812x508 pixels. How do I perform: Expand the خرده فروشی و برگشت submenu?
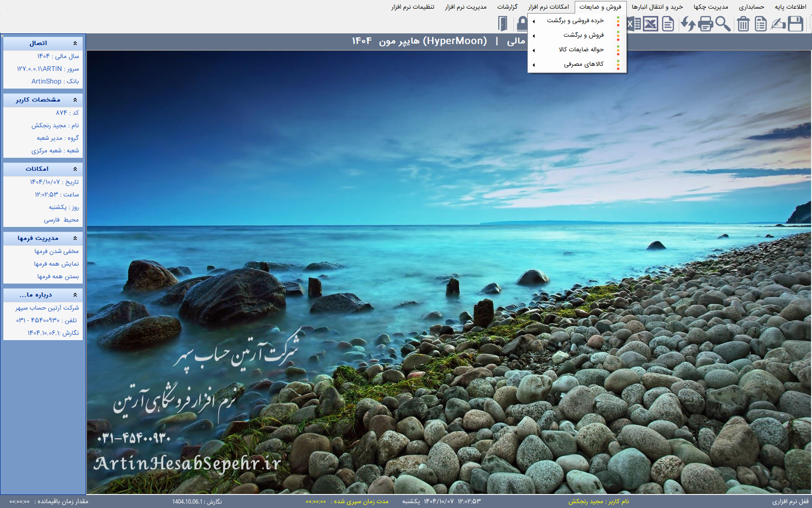click(575, 21)
